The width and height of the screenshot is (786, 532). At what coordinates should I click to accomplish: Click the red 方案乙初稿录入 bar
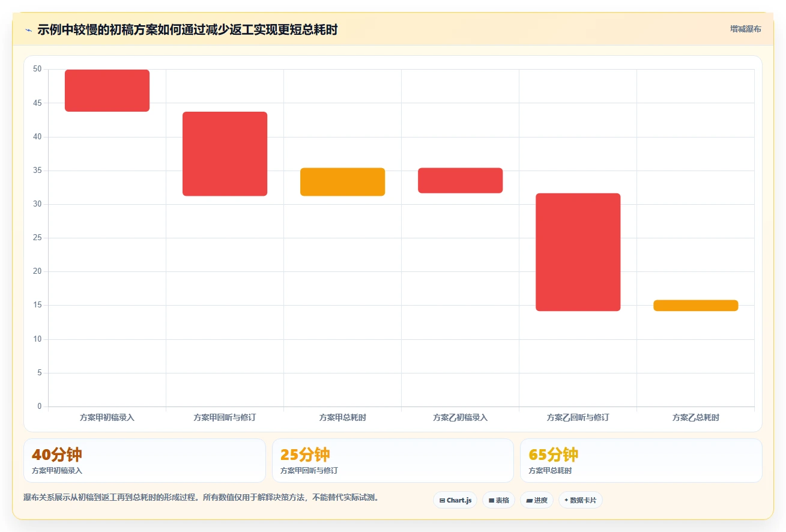[460, 181]
